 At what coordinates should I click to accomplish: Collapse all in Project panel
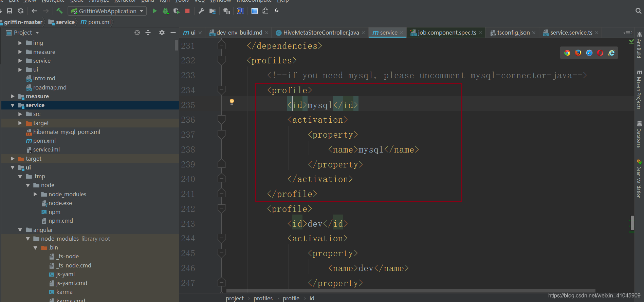[x=148, y=33]
